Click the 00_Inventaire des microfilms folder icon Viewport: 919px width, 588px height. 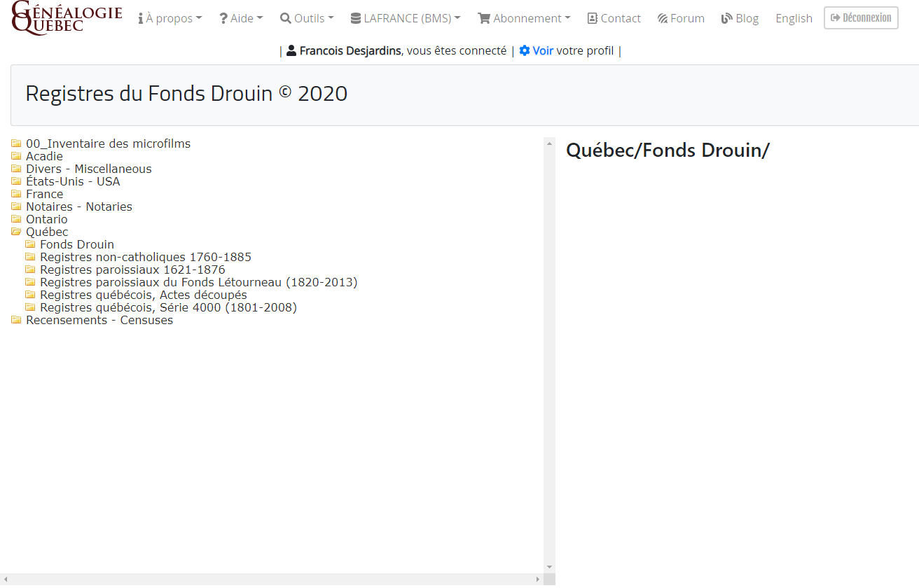[16, 143]
